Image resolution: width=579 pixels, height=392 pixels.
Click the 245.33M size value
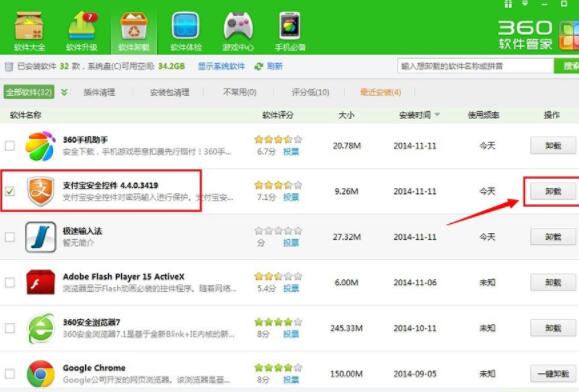(x=346, y=328)
